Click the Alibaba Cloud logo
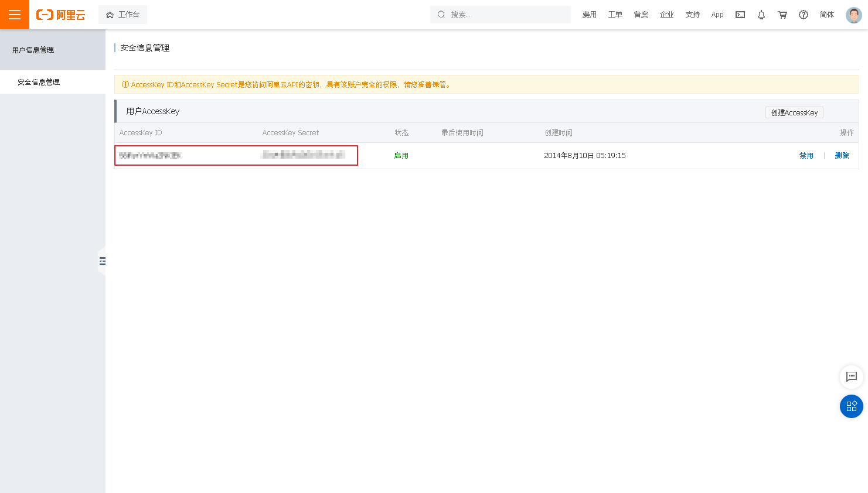Image resolution: width=868 pixels, height=493 pixels. pos(61,15)
